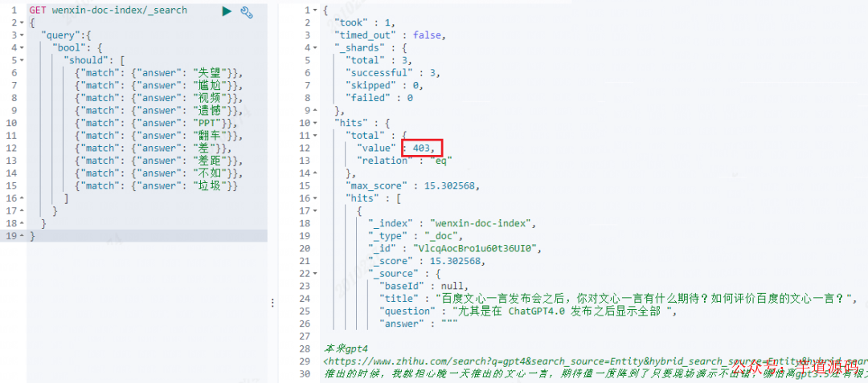Collapse the first hit object at line 17
This screenshot has height=383, width=868.
[316, 210]
